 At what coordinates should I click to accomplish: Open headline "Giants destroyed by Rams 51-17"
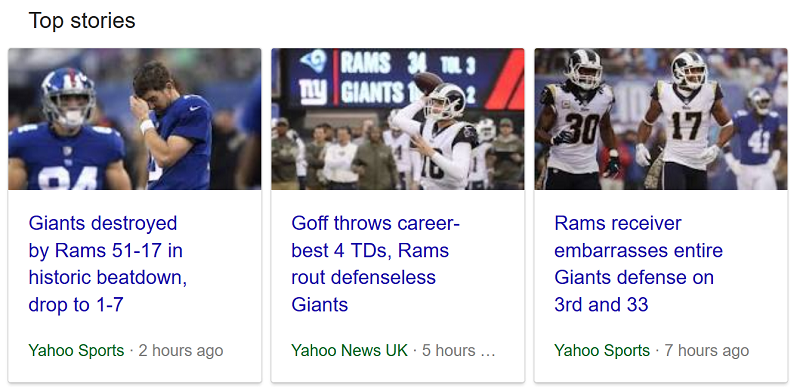pos(108,264)
